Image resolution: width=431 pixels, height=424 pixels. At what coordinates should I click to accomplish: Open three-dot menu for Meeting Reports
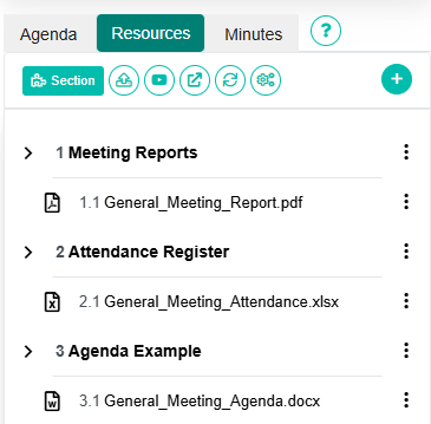[406, 152]
